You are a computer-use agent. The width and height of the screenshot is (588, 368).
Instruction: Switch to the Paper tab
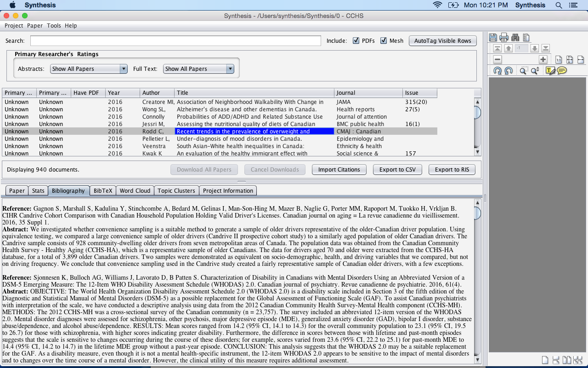(x=17, y=190)
